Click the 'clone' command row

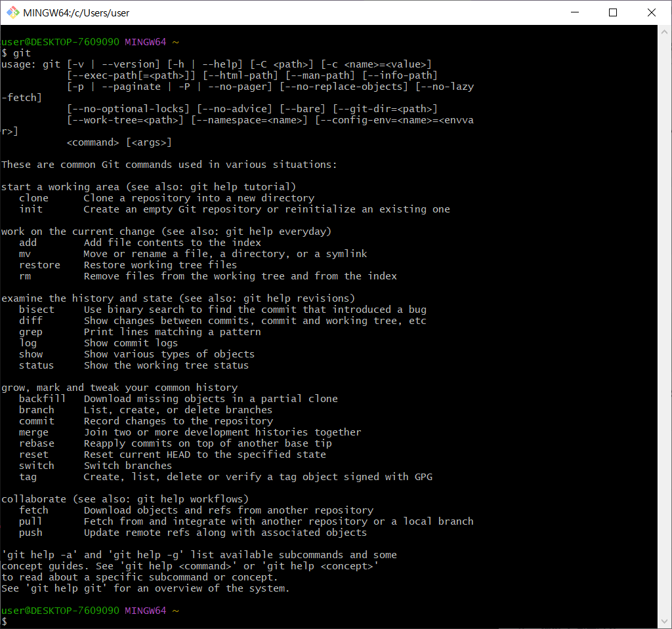[x=167, y=198]
